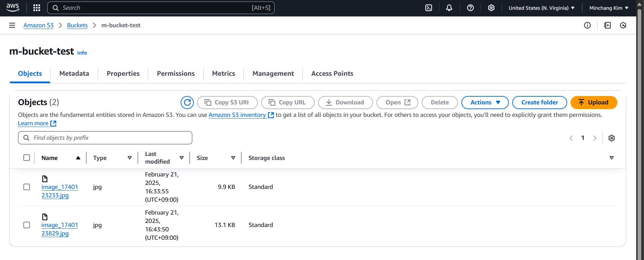Open object image_1740123829.jpg link
644x260 pixels.
click(60, 229)
